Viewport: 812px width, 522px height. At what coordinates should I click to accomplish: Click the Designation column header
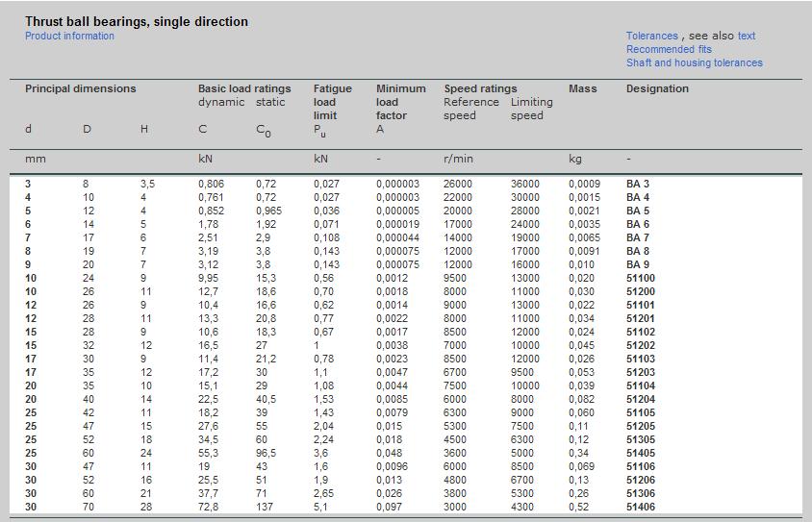(657, 89)
